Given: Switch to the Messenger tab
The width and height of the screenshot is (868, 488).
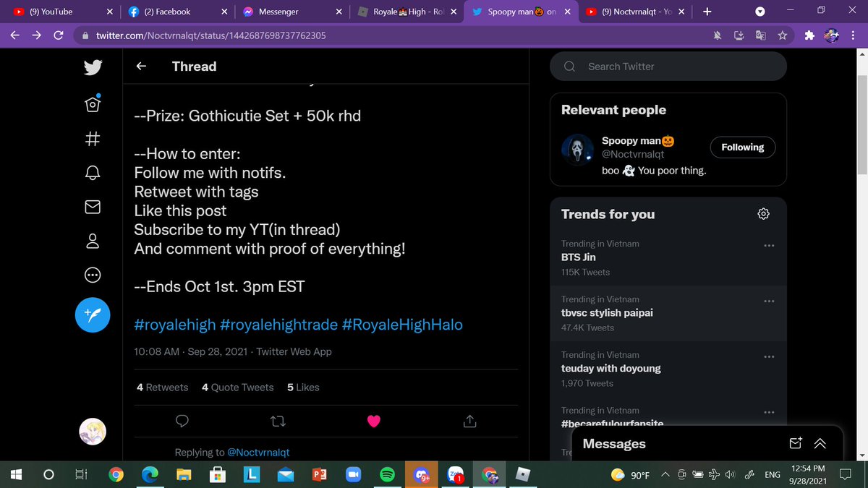Looking at the screenshot, I should 293,12.
